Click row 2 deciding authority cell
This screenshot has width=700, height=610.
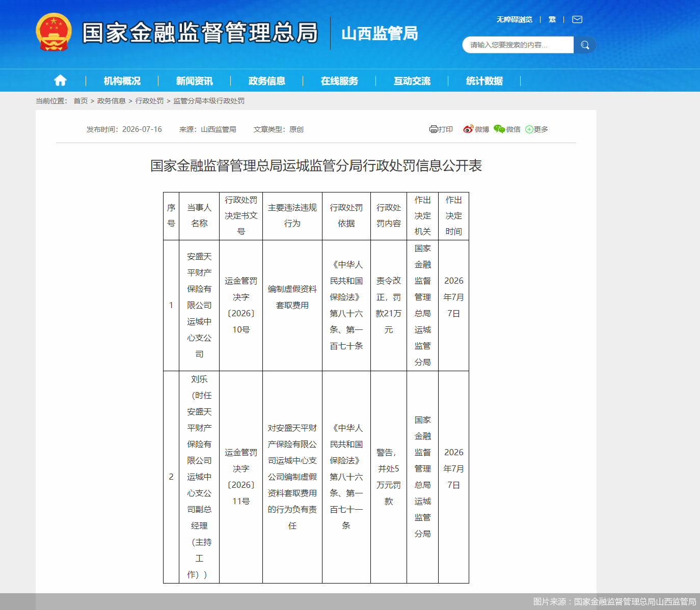[423, 477]
